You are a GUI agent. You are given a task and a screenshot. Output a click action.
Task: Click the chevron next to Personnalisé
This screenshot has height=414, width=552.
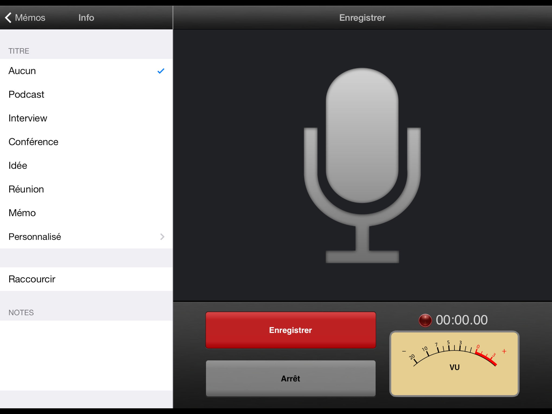(x=162, y=237)
